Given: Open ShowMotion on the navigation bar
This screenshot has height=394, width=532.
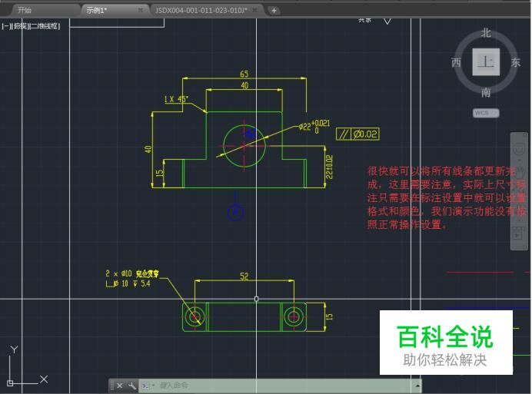Looking at the screenshot, I should (518, 235).
